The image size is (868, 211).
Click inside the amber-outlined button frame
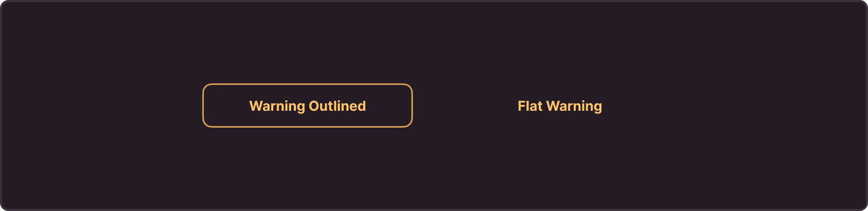308,105
